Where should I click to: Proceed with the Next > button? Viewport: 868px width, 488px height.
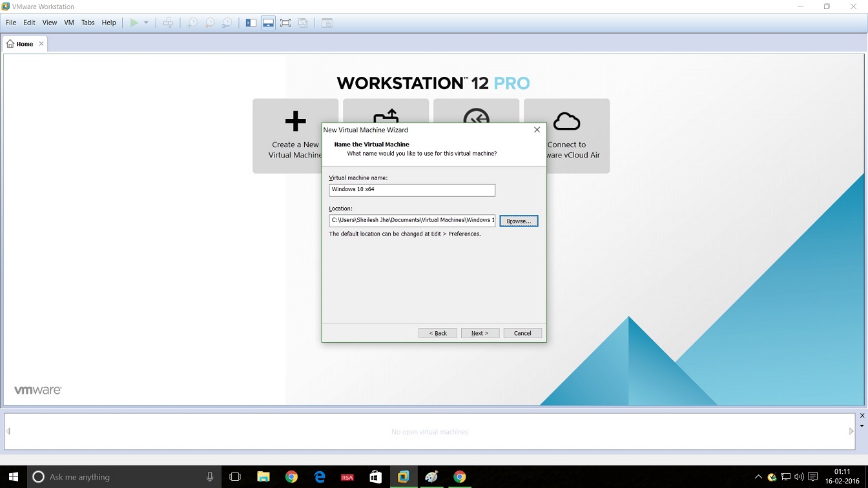point(480,333)
